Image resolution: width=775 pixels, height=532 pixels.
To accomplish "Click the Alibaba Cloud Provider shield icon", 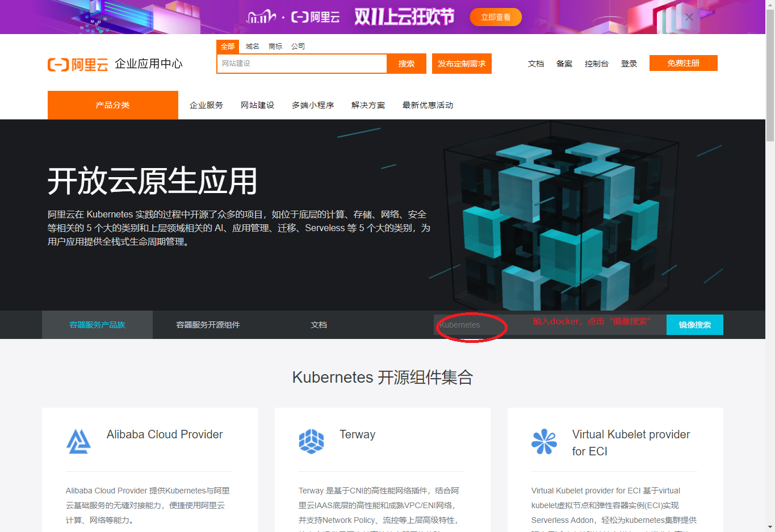I will (x=79, y=440).
